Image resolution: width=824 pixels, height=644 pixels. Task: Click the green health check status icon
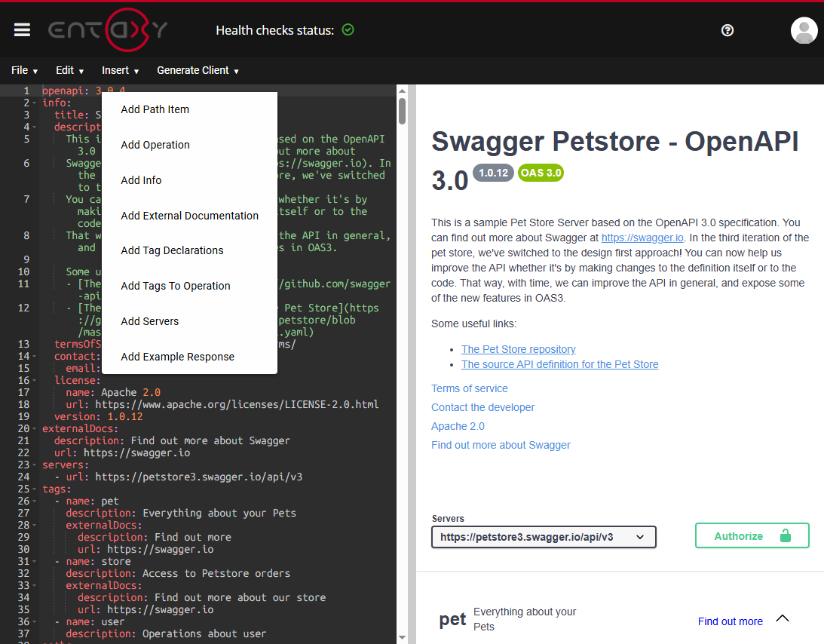[x=348, y=30]
